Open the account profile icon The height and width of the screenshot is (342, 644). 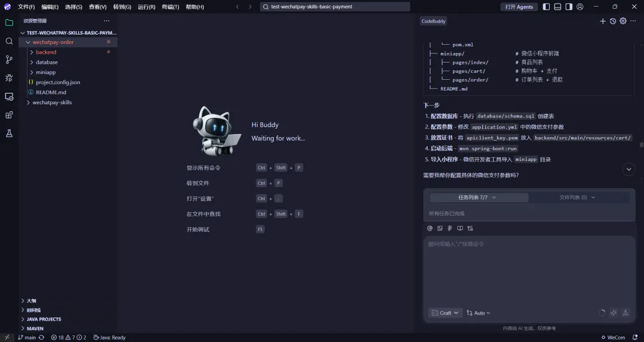coord(580,7)
